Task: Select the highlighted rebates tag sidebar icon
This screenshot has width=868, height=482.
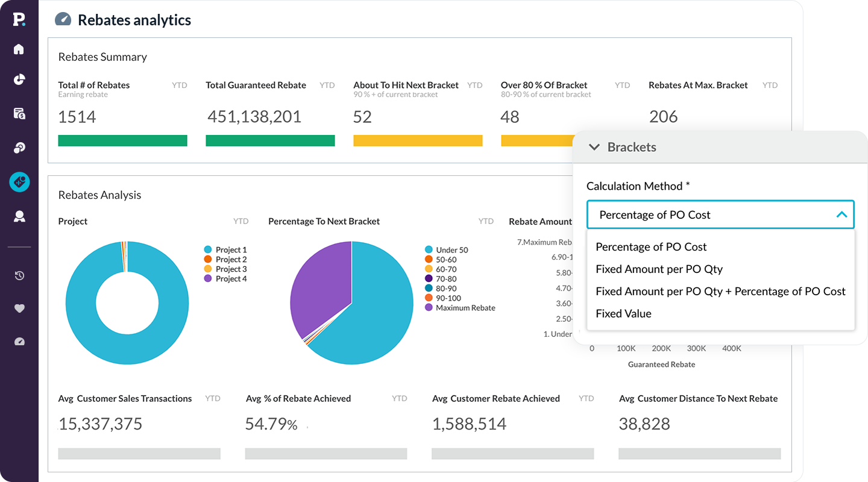Action: click(19, 182)
